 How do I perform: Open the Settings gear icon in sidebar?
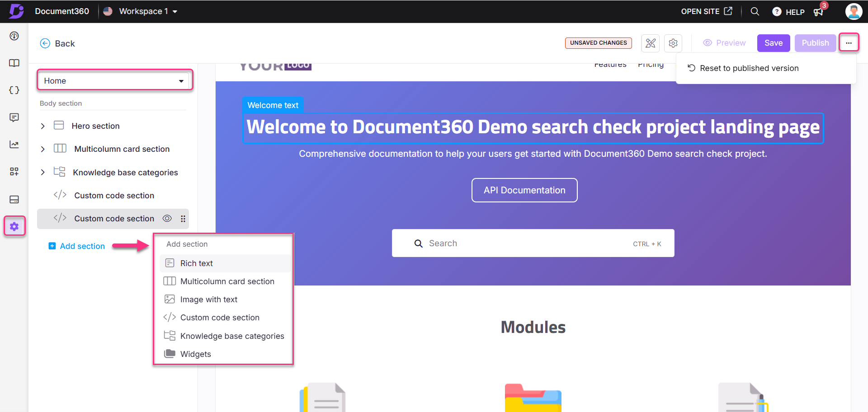click(x=14, y=226)
